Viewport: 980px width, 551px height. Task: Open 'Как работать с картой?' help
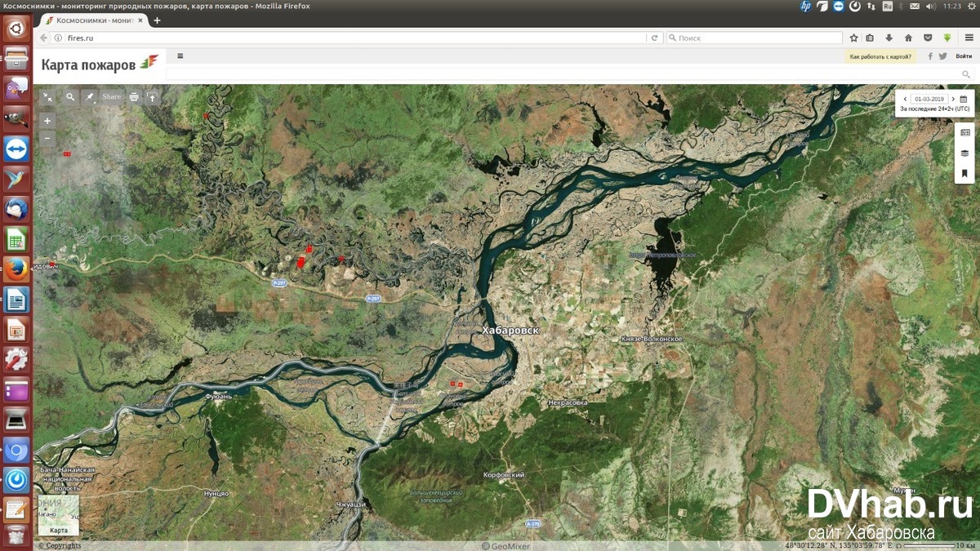click(x=880, y=56)
